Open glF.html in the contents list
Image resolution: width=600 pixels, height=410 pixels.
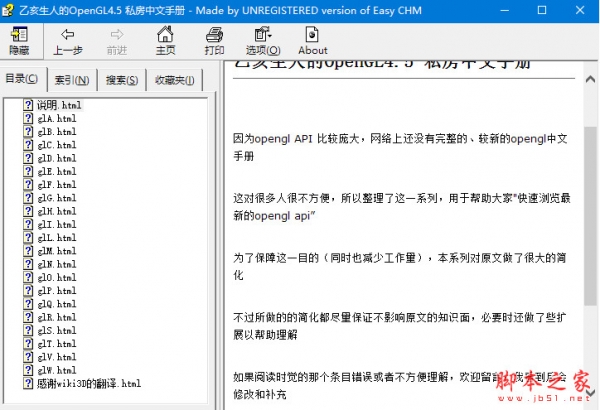coord(57,185)
